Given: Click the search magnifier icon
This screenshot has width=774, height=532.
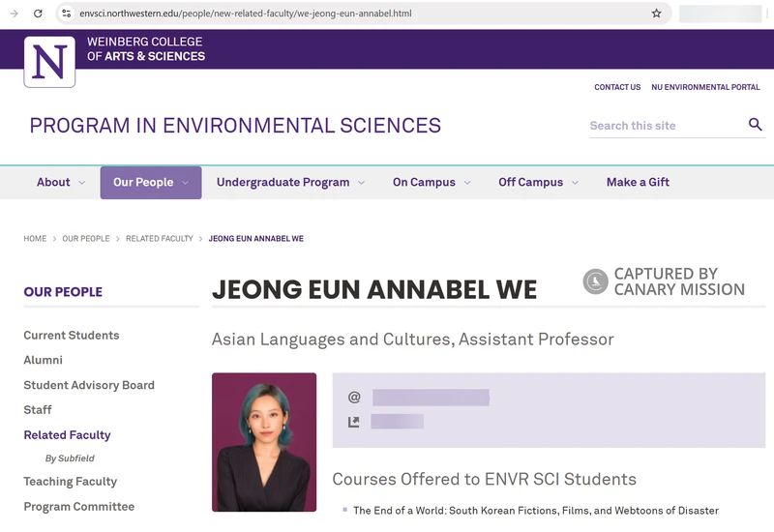Looking at the screenshot, I should [755, 125].
